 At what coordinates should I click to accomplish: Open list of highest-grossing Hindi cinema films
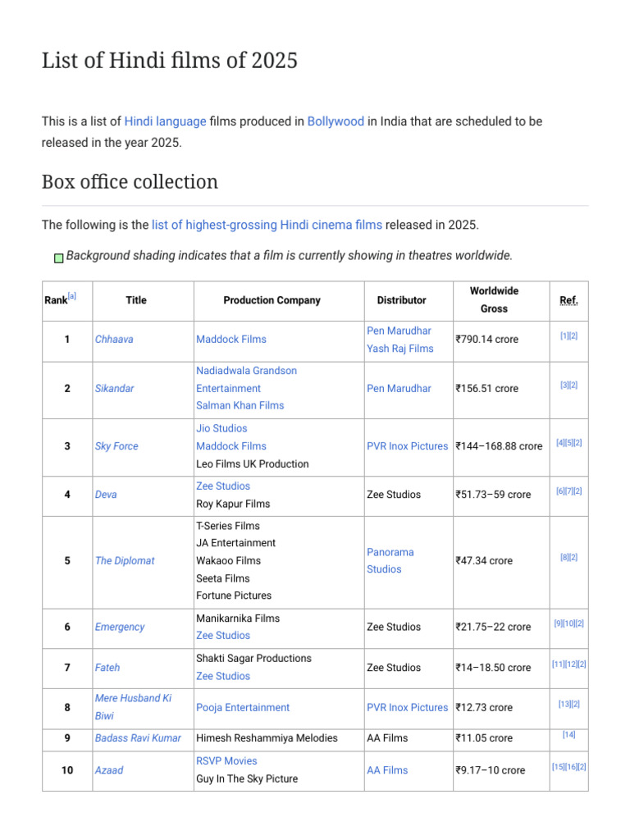pos(267,225)
